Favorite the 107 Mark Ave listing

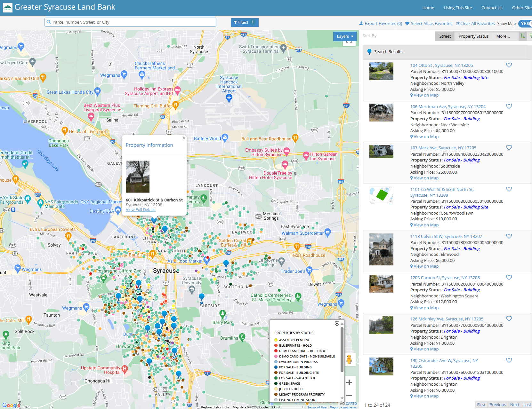509,148
